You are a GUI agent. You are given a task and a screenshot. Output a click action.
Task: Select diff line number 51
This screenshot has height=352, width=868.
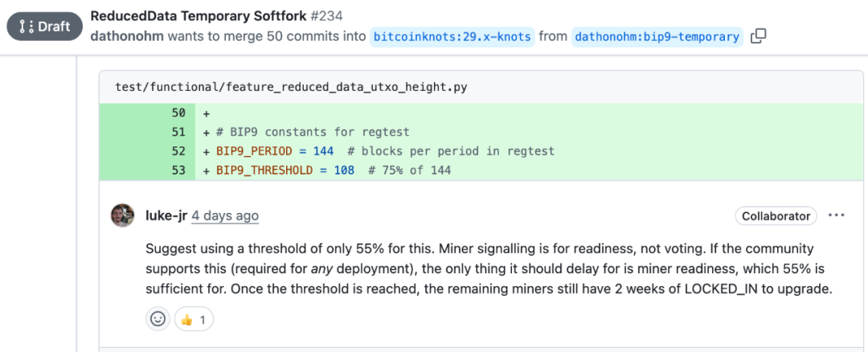[178, 132]
